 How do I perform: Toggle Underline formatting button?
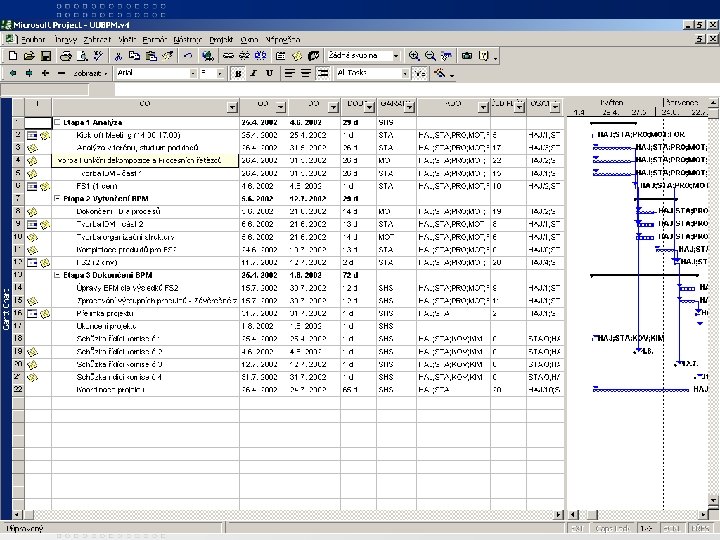point(269,73)
